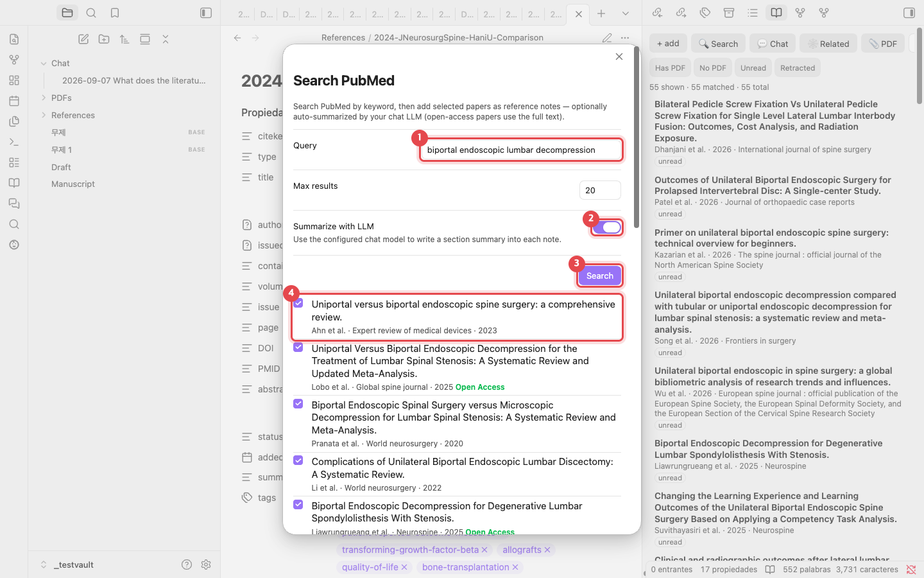The image size is (924, 578).
Task: Remove the allografts tag
Action: [547, 550]
